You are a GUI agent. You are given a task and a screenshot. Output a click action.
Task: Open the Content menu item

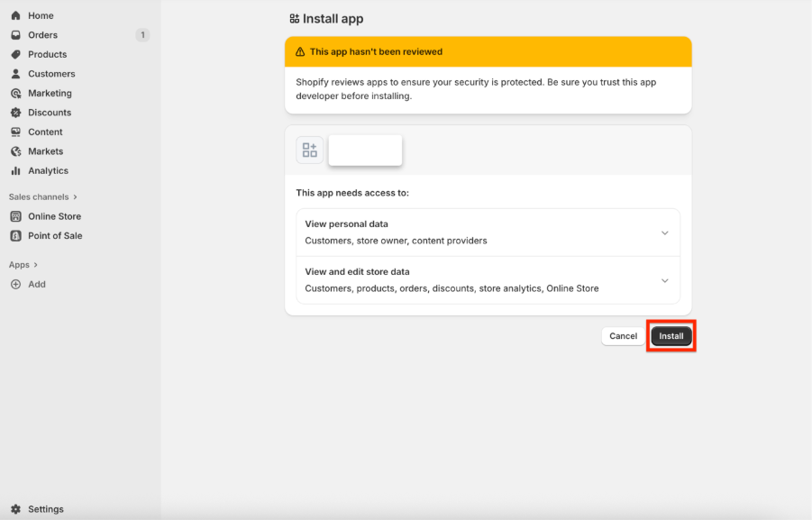(x=46, y=132)
